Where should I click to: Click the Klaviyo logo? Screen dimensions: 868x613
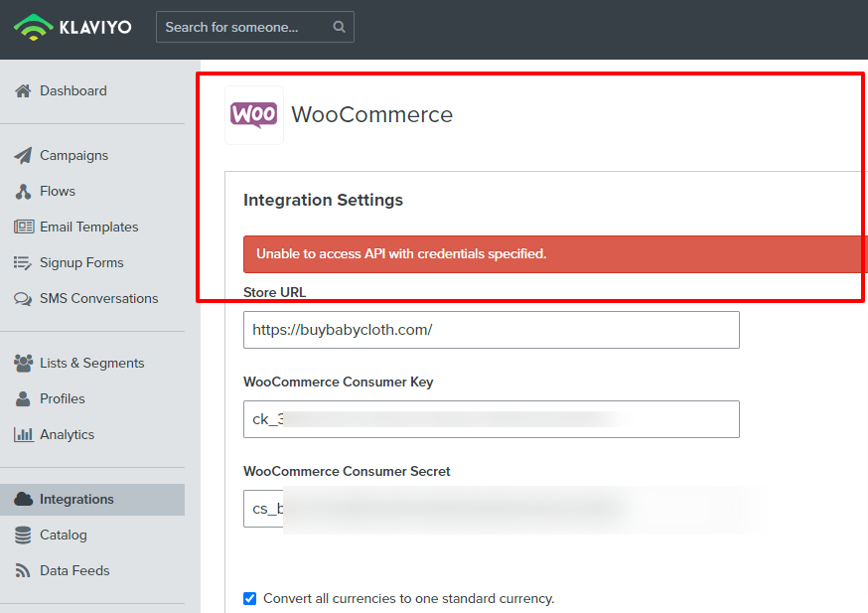(72, 27)
